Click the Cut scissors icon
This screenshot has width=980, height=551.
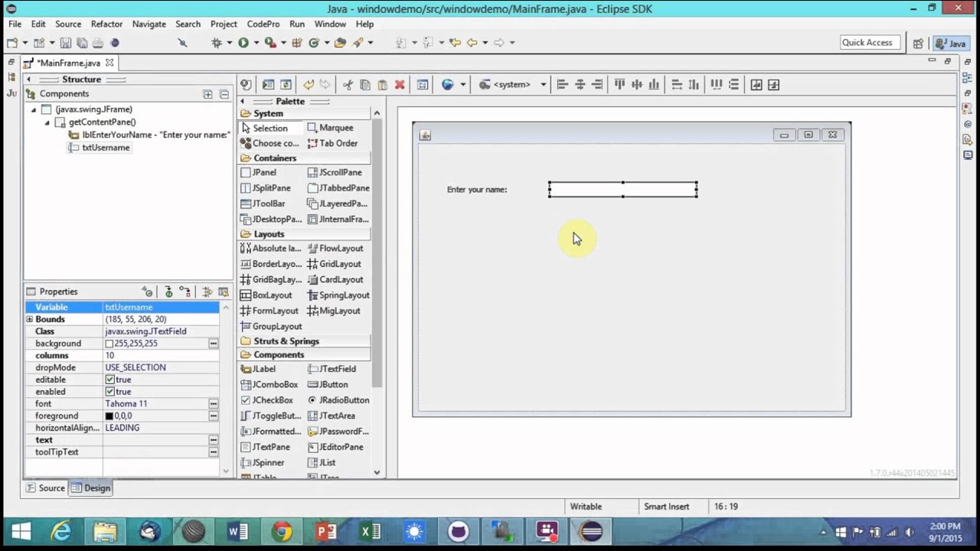348,85
